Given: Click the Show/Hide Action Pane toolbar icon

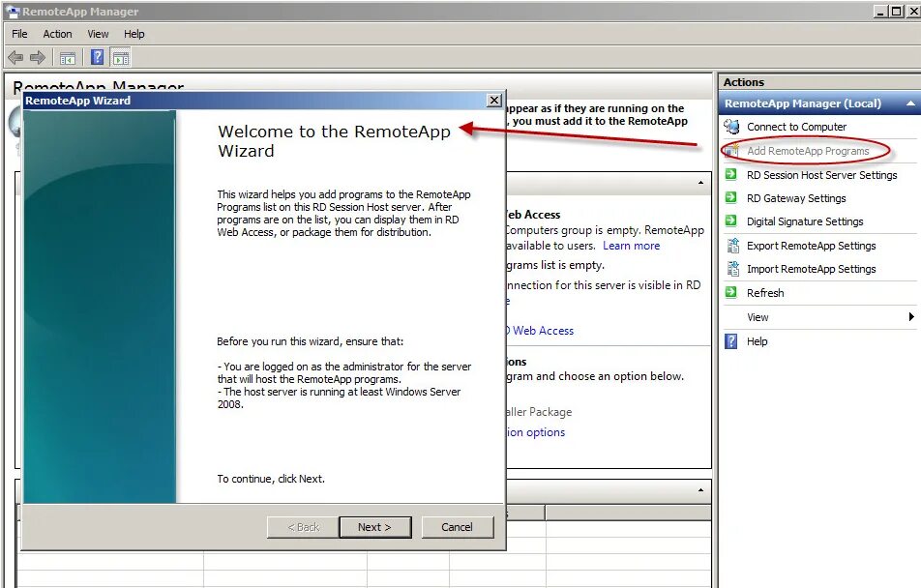Looking at the screenshot, I should coord(121,57).
